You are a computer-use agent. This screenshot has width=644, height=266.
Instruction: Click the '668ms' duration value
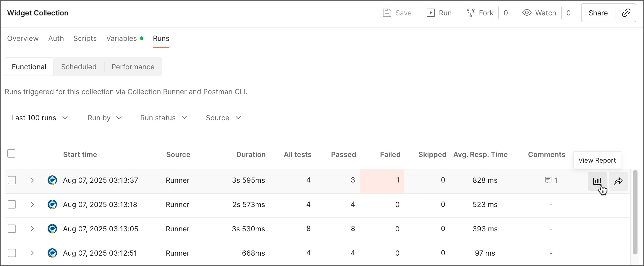(x=253, y=253)
